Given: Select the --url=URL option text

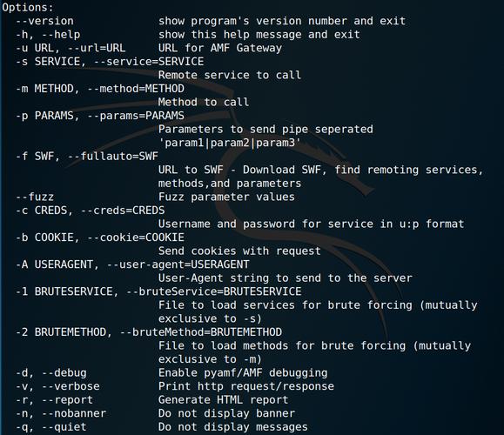Looking at the screenshot, I should click(x=97, y=48).
